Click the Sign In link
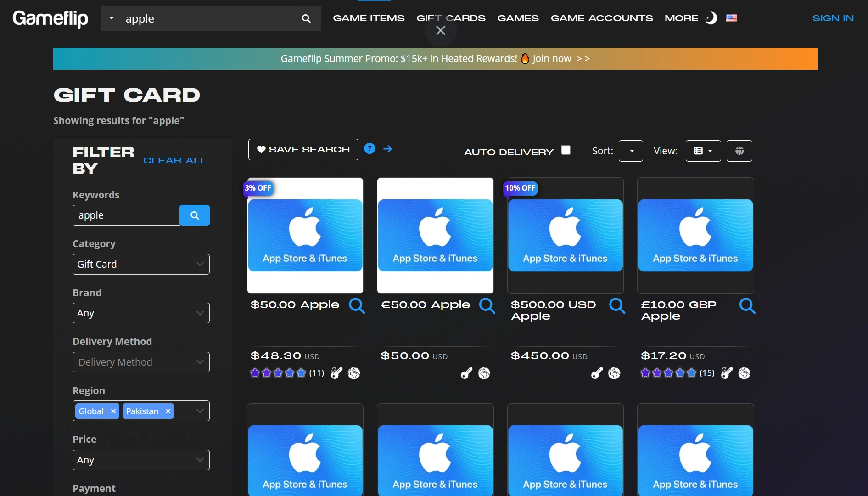This screenshot has height=496, width=868. point(833,18)
